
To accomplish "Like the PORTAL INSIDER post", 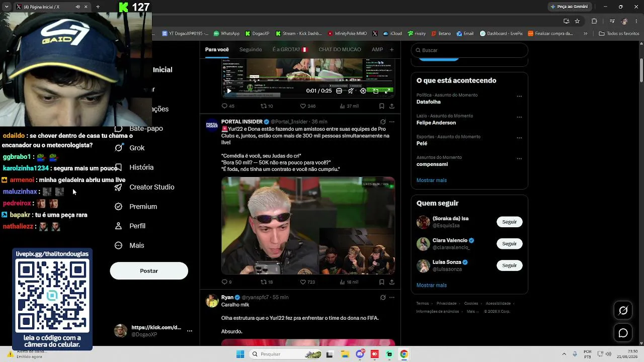I will [308, 282].
